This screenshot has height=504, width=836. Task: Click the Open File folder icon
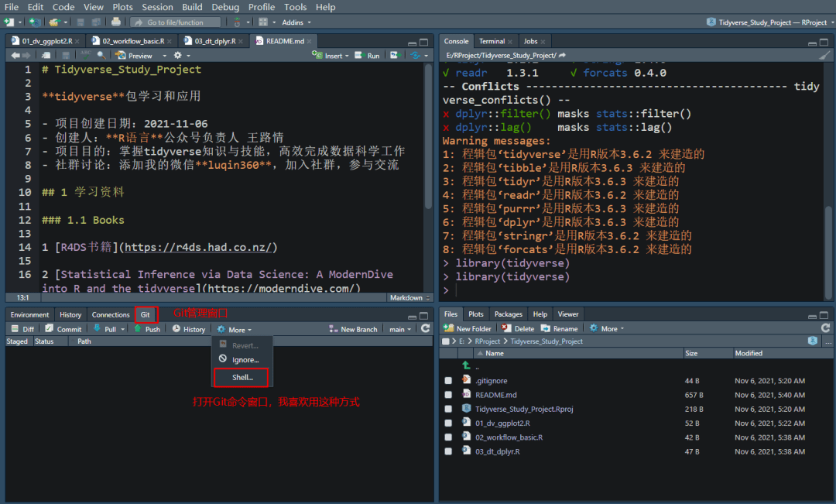[x=54, y=22]
